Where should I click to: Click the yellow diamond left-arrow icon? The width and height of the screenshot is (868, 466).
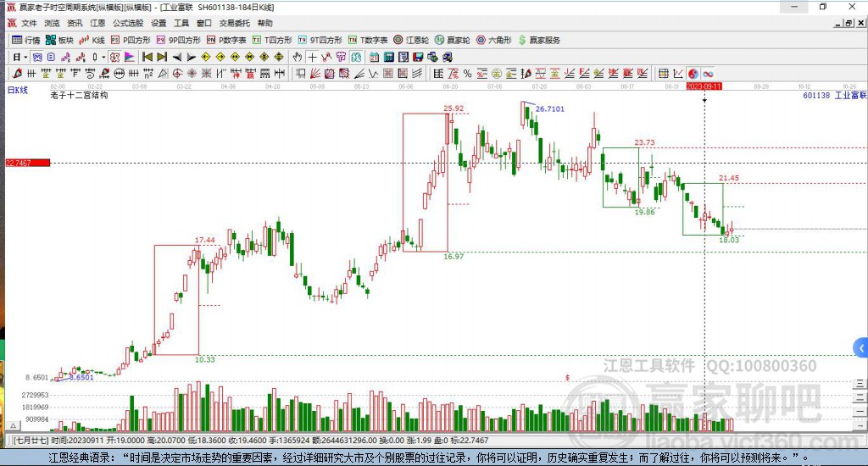tap(206, 57)
